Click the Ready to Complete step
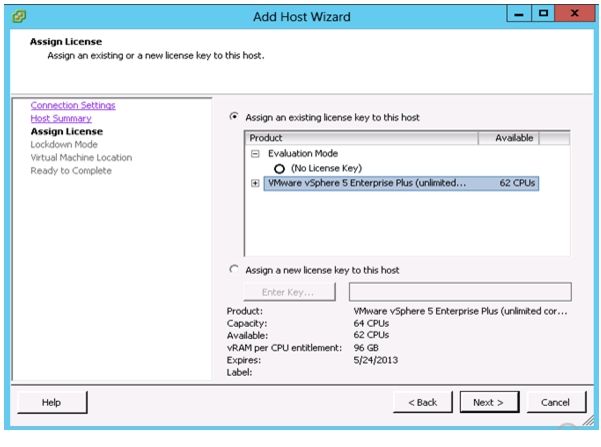This screenshot has width=601, height=447. tap(71, 171)
